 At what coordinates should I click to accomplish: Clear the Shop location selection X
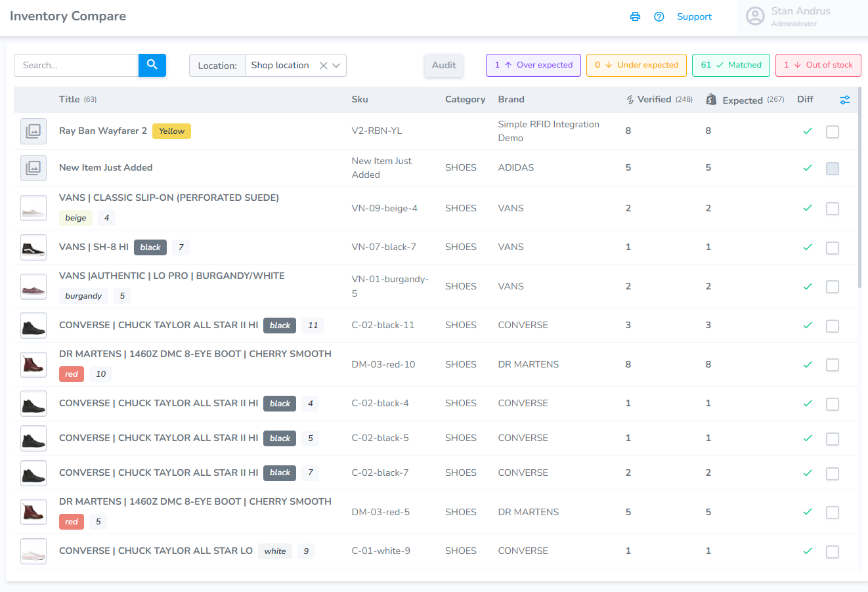pos(323,66)
